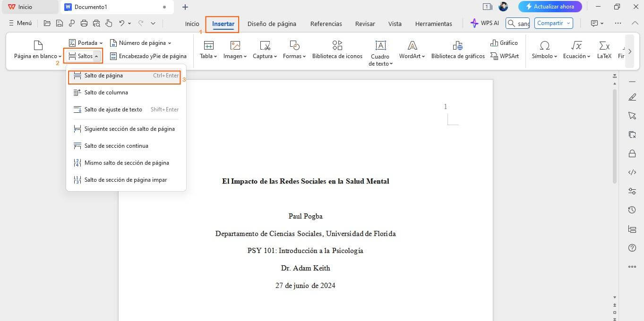Open WPS AI assistant
Viewport: 644px width, 321px height.
tap(484, 23)
